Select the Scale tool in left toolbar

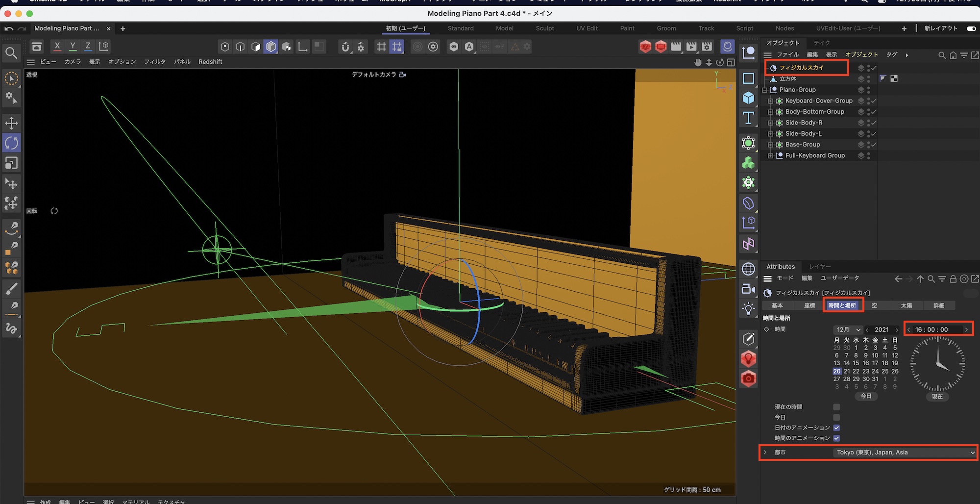pyautogui.click(x=11, y=163)
